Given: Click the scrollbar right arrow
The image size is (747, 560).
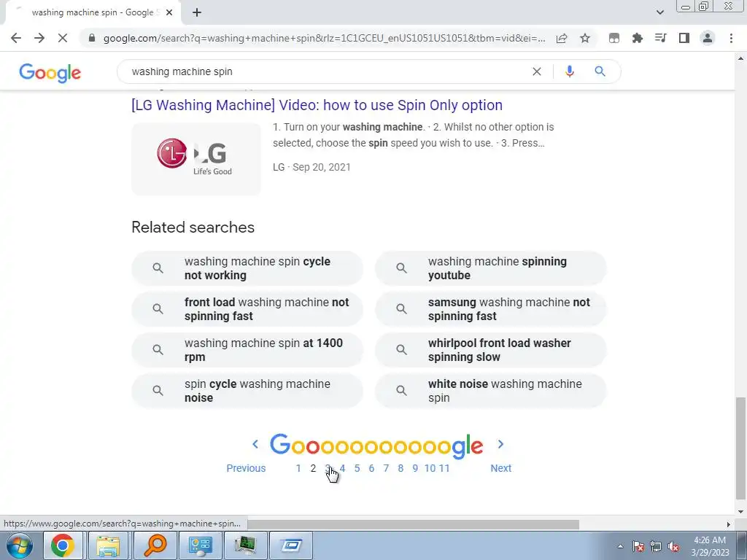Looking at the screenshot, I should click(x=728, y=524).
